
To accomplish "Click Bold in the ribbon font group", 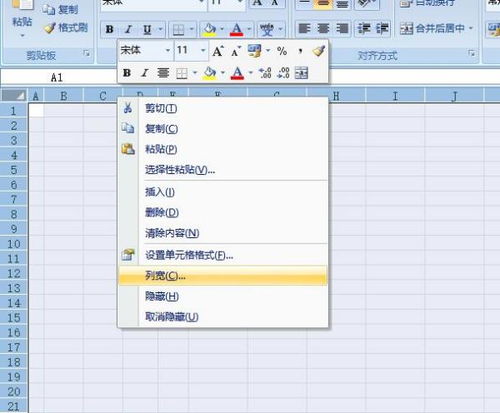I will coord(109,30).
